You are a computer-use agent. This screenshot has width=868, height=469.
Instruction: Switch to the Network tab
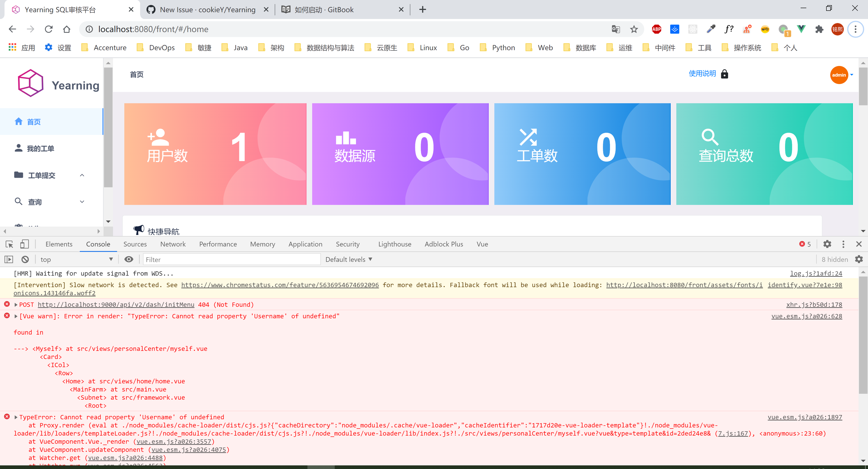173,244
